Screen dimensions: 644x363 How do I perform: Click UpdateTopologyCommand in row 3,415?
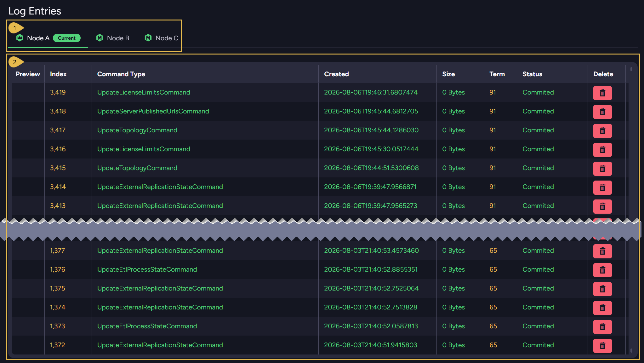click(x=137, y=168)
